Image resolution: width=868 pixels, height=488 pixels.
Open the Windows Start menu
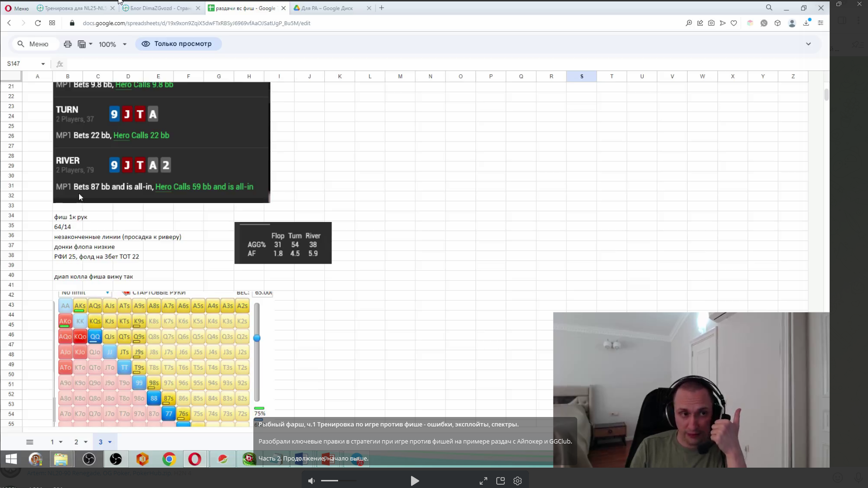11,459
